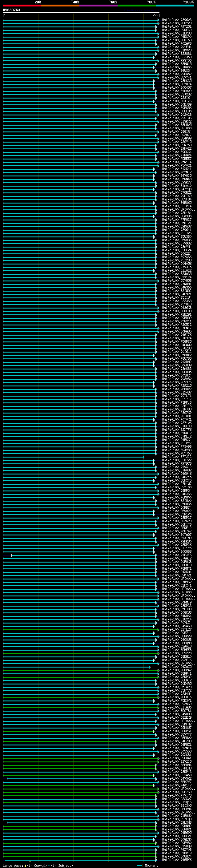Select hit label UniRef100_P22358

pos(177,57)
